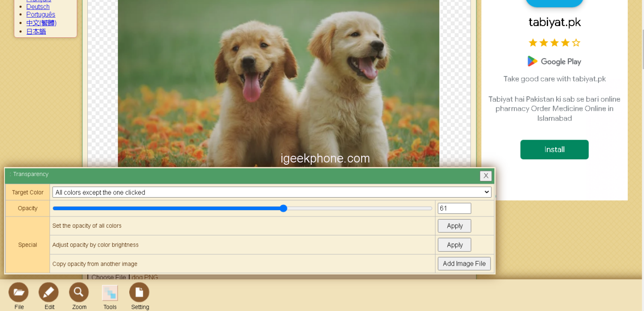Click the Opacity value field showing 61

click(454, 208)
